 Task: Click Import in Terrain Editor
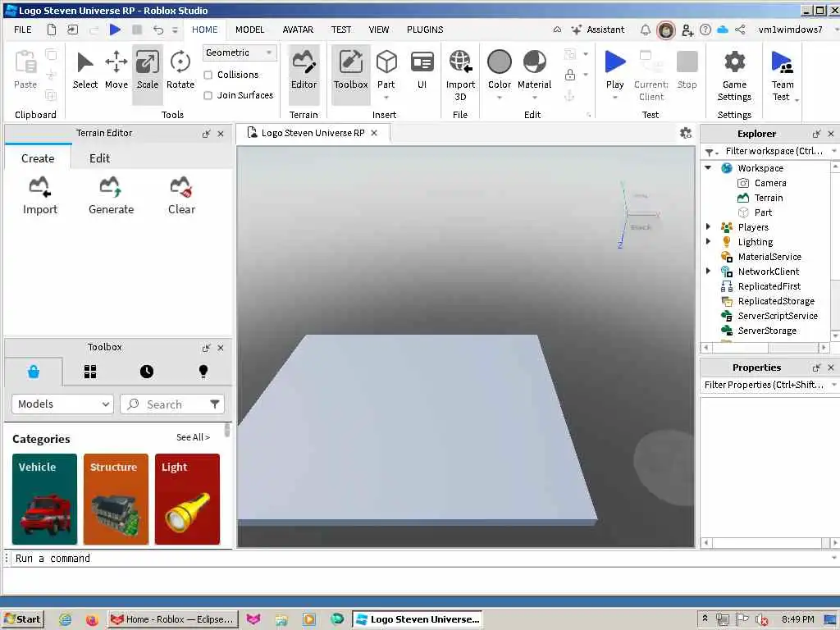click(x=40, y=196)
